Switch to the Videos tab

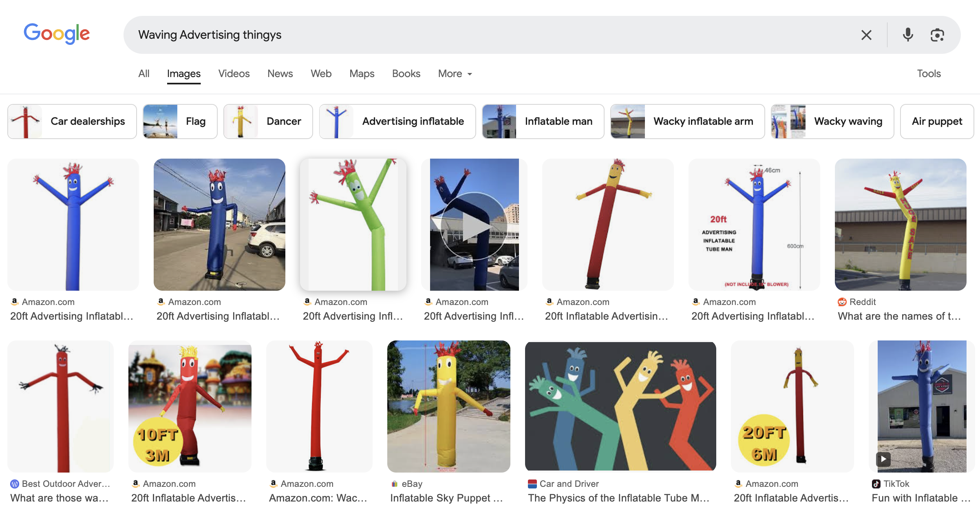click(234, 74)
